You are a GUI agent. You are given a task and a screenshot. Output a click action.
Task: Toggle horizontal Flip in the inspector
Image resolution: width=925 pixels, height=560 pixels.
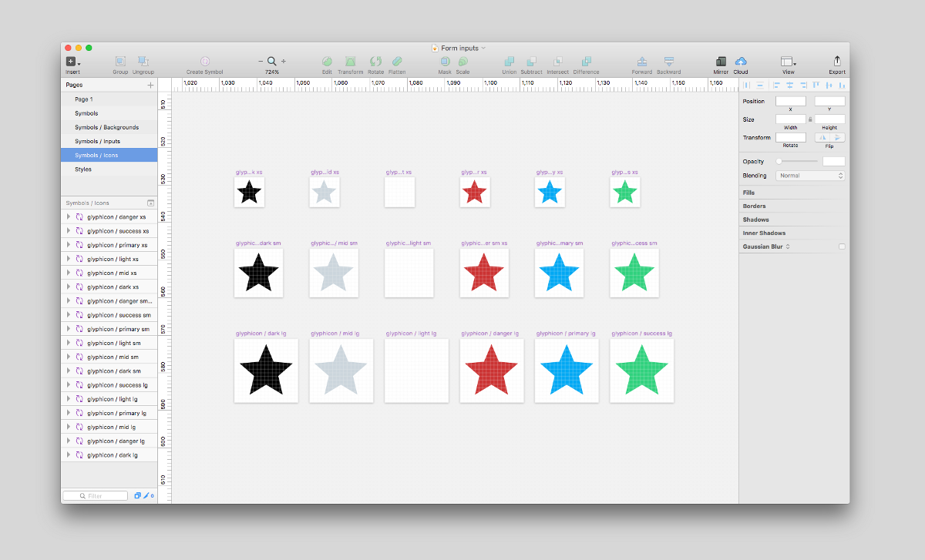pos(822,137)
